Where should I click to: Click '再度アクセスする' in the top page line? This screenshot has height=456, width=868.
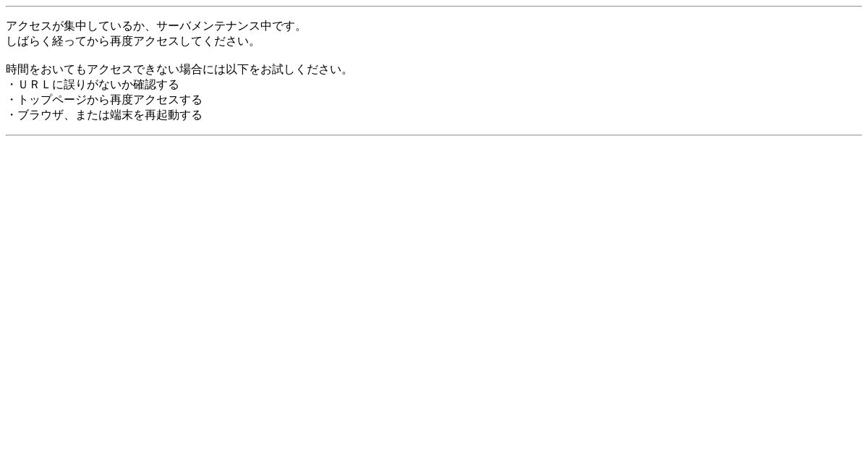(156, 100)
